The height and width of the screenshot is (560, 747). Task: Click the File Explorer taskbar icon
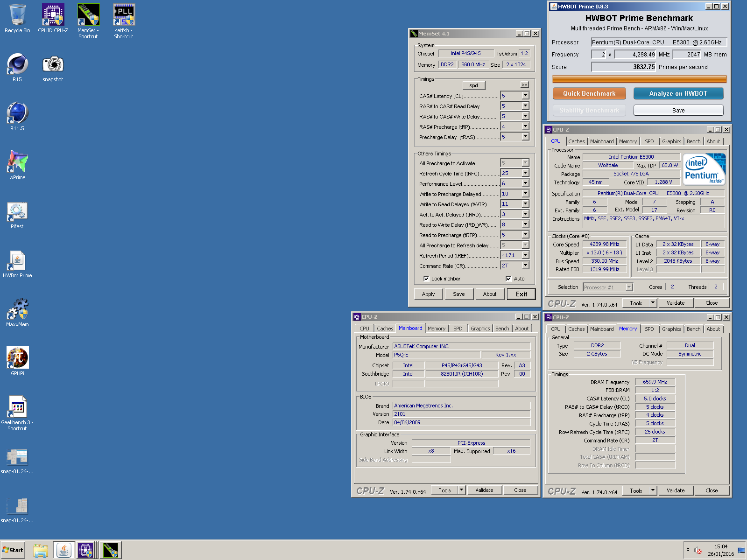tap(41, 550)
